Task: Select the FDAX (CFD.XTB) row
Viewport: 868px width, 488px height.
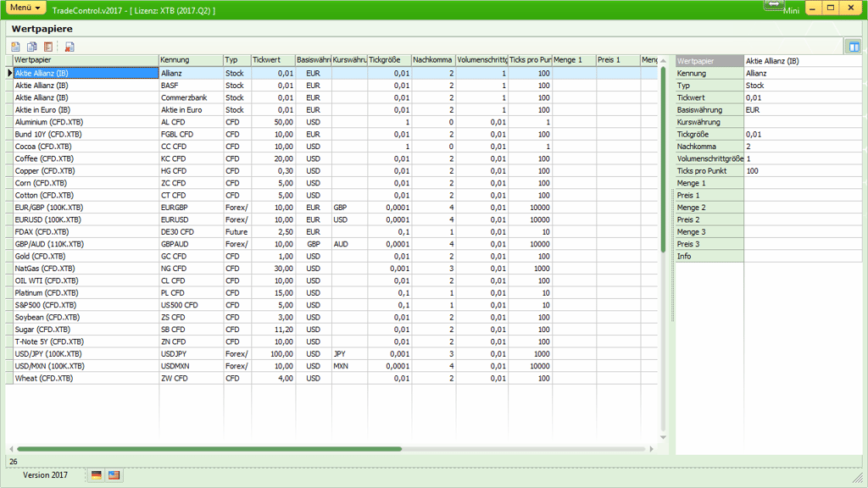Action: coord(331,231)
